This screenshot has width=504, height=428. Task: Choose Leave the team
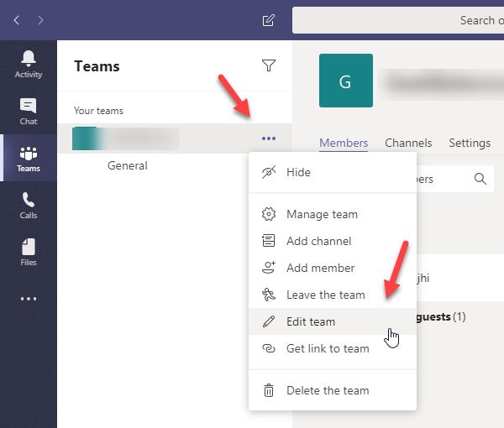[x=333, y=295]
